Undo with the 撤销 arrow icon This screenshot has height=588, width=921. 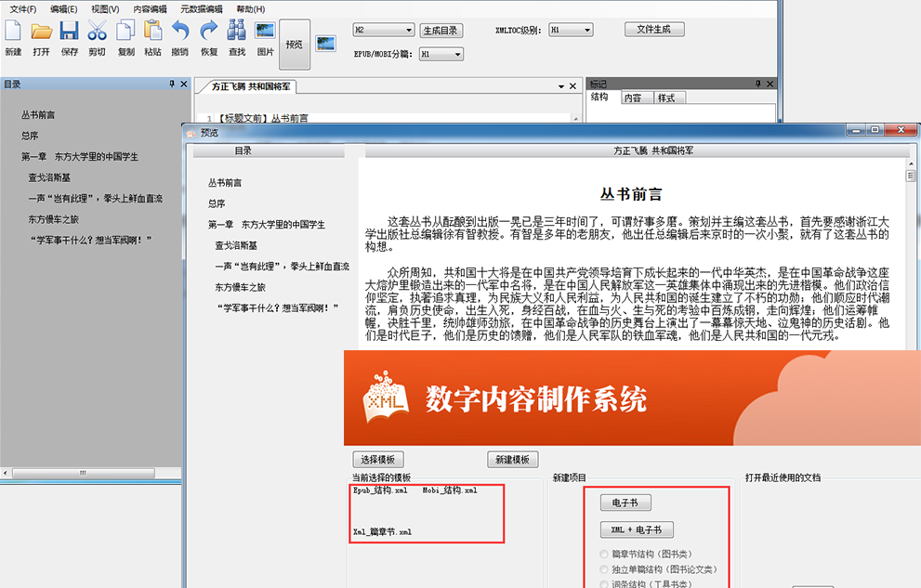tap(180, 31)
